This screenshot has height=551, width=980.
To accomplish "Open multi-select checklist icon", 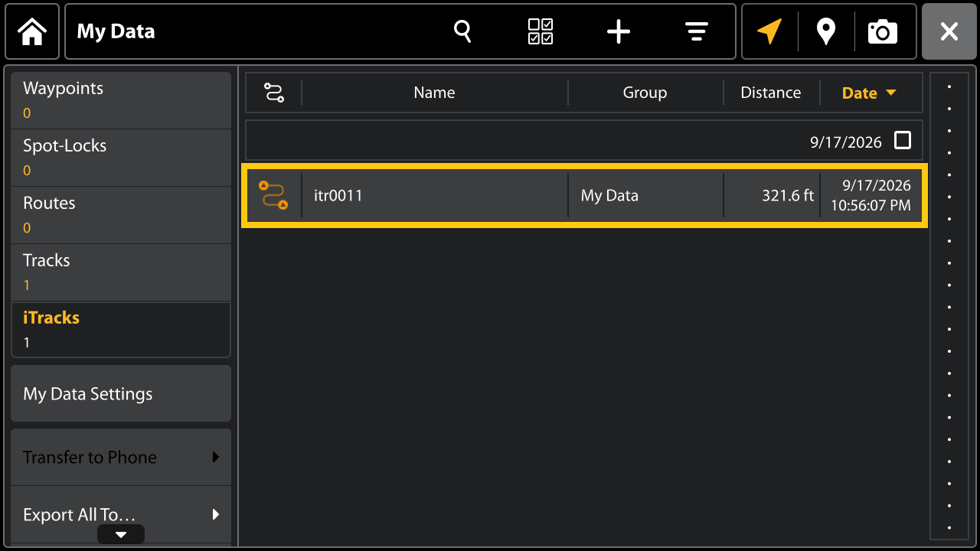I will pos(541,31).
